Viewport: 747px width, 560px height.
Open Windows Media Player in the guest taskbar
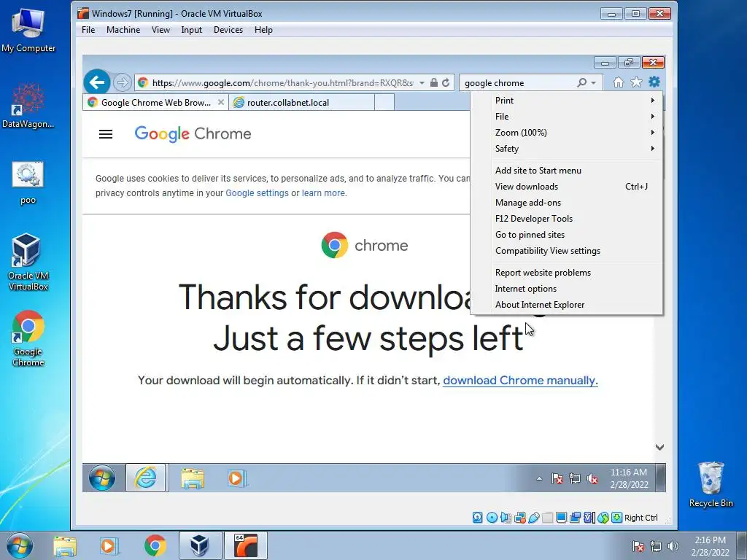point(236,478)
